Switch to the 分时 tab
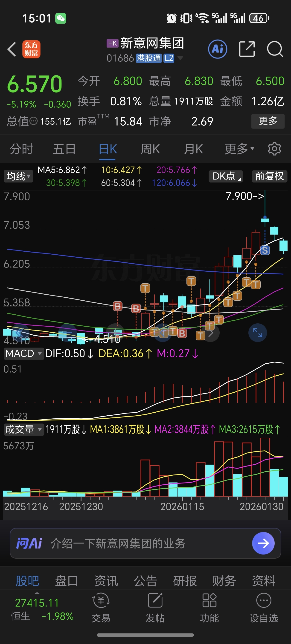This screenshot has width=291, height=644. point(21,149)
